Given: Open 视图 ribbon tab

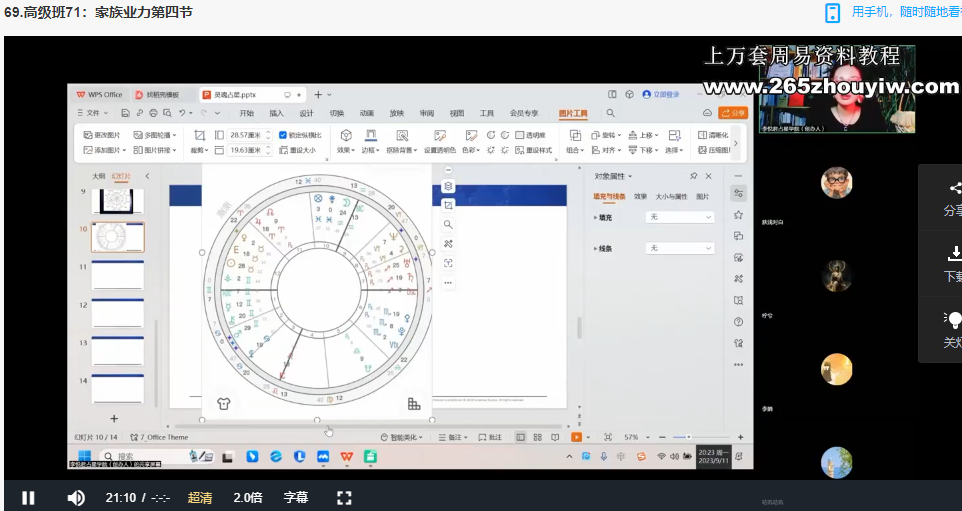Looking at the screenshot, I should (x=457, y=113).
